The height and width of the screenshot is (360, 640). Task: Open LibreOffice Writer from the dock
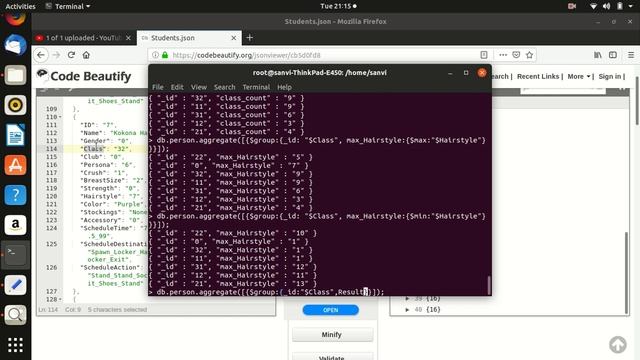[x=15, y=135]
